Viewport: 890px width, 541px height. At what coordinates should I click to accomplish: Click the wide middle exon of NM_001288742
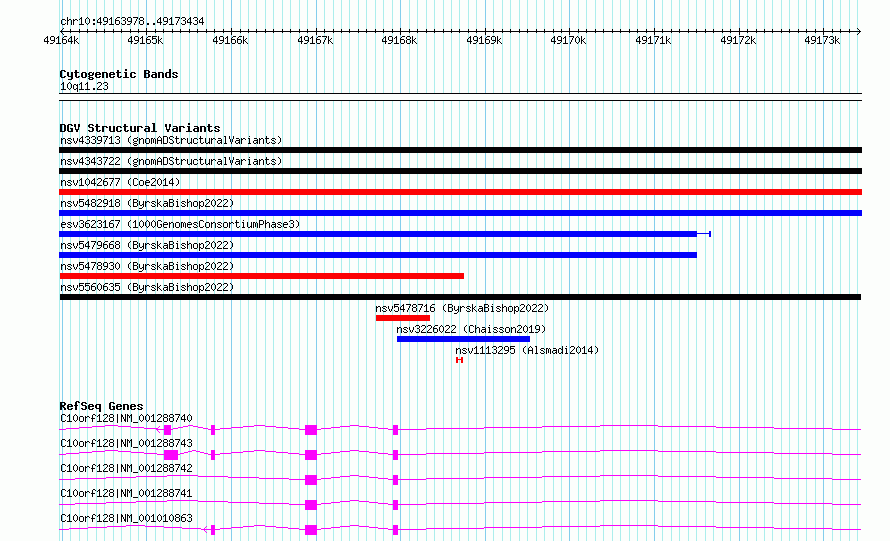(x=310, y=480)
